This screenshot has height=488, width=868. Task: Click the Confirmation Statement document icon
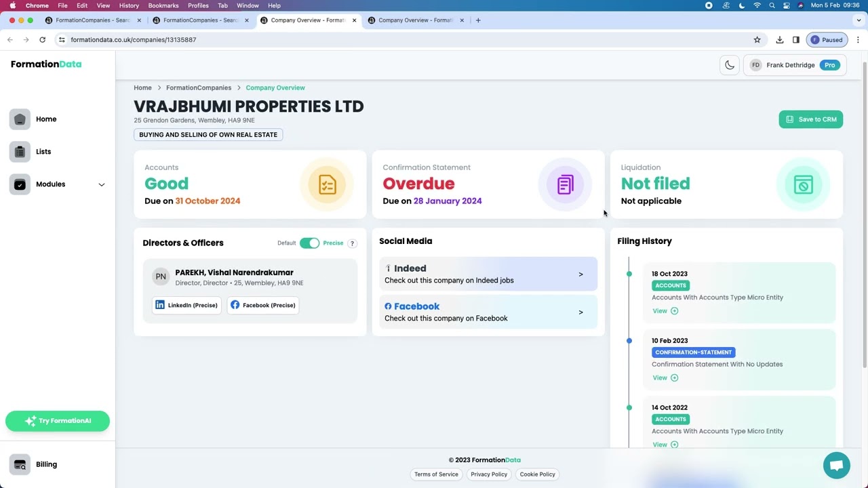[566, 184]
